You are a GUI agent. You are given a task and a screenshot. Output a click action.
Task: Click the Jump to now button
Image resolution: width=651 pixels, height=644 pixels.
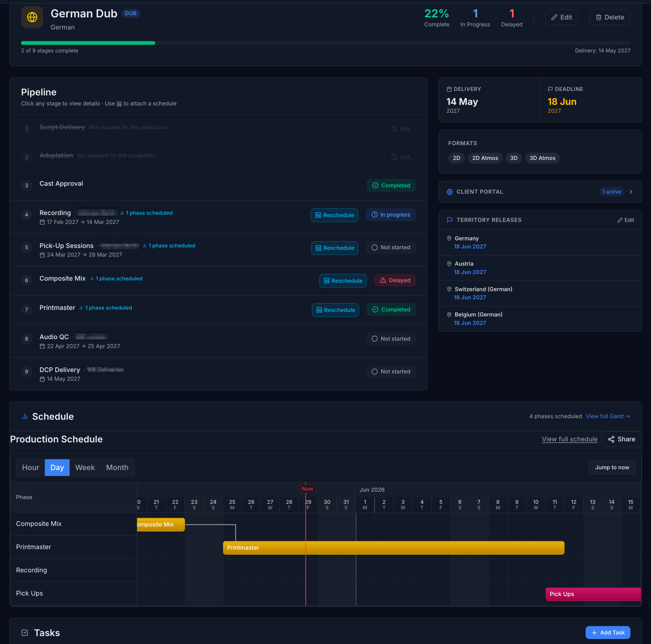pos(612,467)
